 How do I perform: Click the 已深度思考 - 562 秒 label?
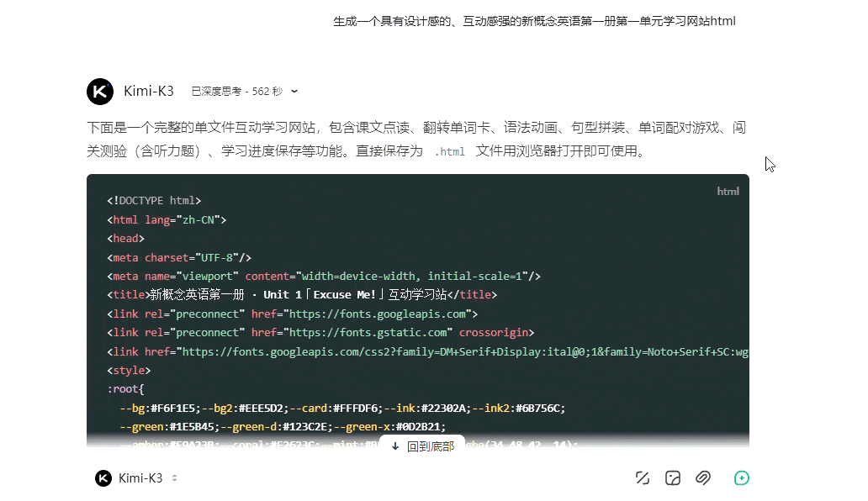click(x=237, y=92)
